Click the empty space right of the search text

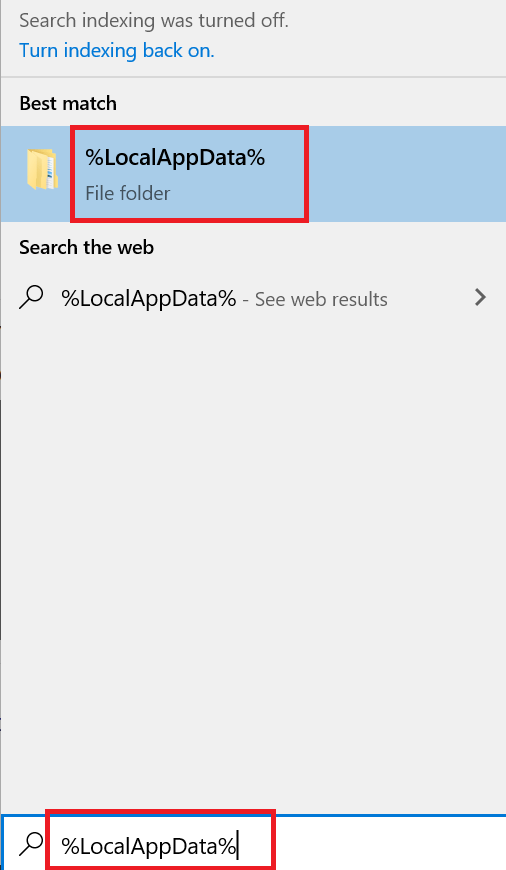390,844
